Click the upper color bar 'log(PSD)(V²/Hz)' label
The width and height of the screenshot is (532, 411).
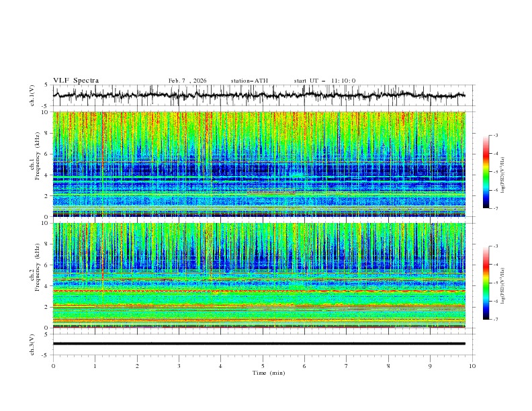(502, 175)
